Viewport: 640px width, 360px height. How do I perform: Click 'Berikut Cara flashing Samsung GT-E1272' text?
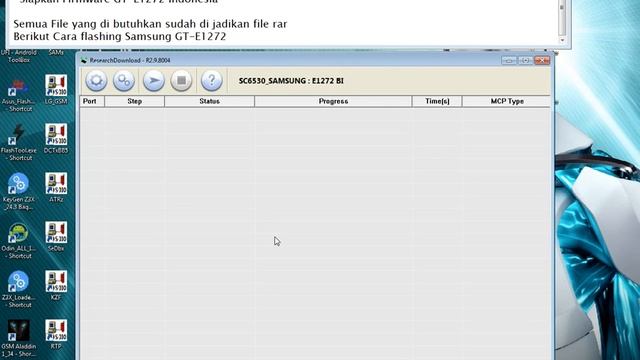pos(120,36)
